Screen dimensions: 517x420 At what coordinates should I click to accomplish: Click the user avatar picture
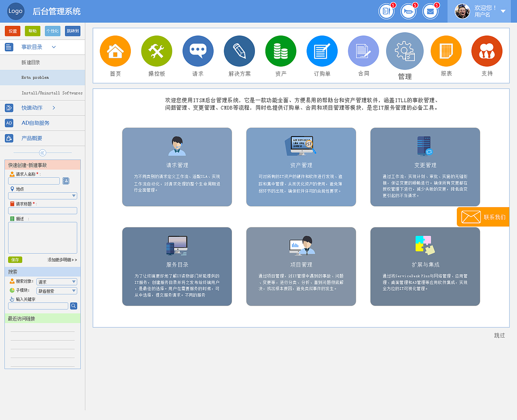[462, 11]
